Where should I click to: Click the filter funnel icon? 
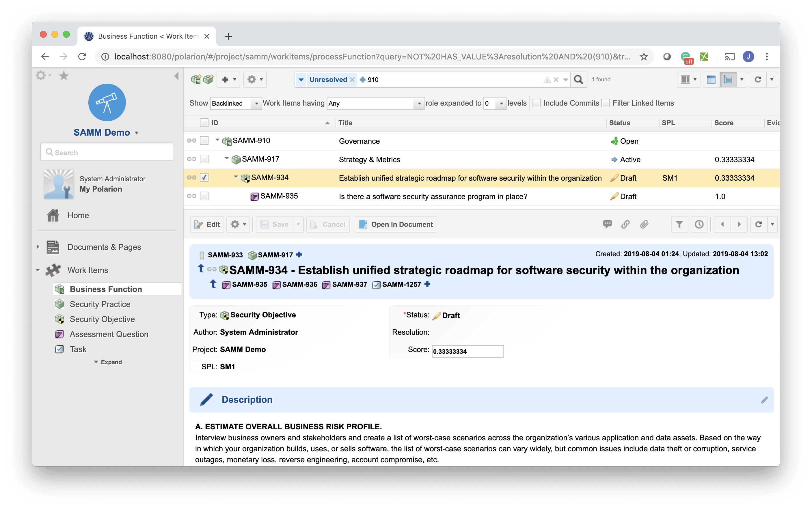coord(679,224)
